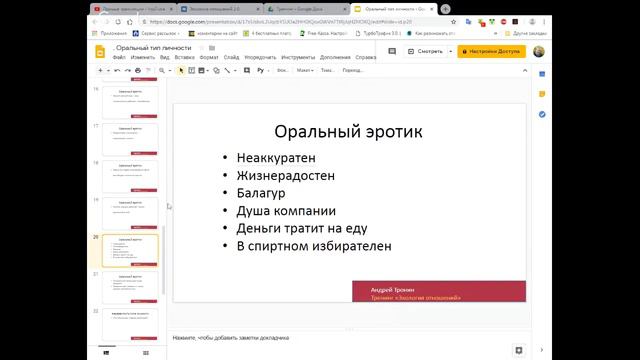This screenshot has height=360, width=640.
Task: Open Google account avatar
Action: 539,51
